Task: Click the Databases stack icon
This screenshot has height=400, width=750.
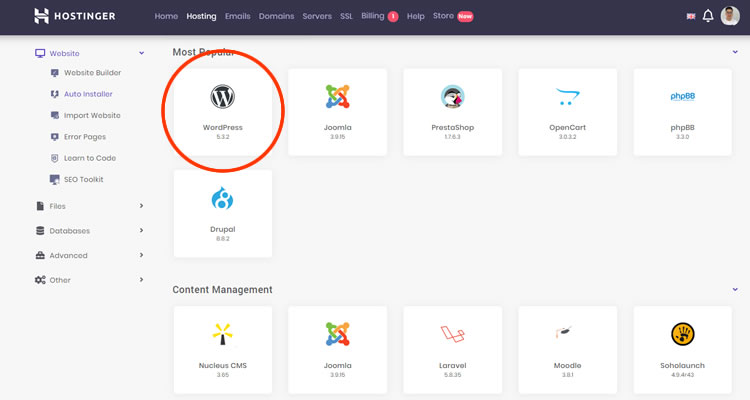Action: pyautogui.click(x=40, y=231)
